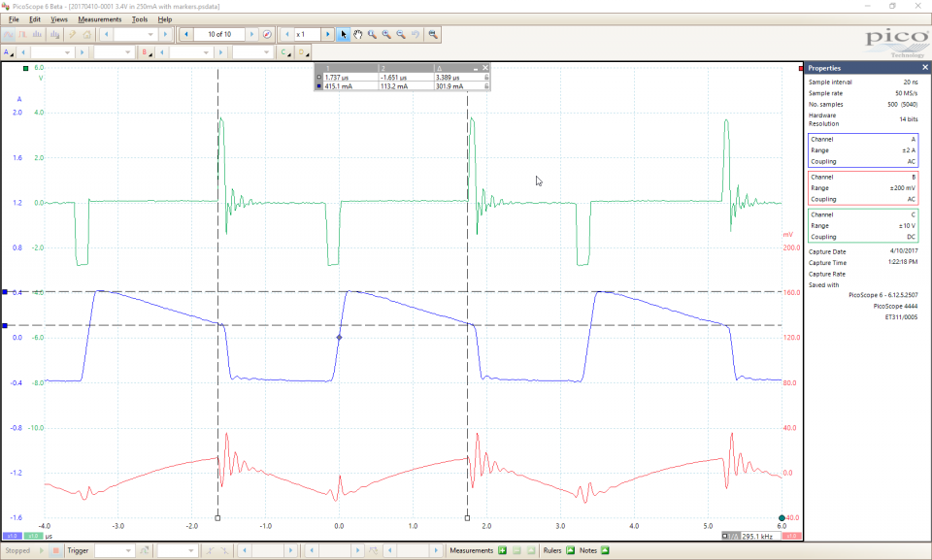Screen dimensions: 932x560
Task: Go to next waveform buffer arrow
Action: (x=252, y=34)
